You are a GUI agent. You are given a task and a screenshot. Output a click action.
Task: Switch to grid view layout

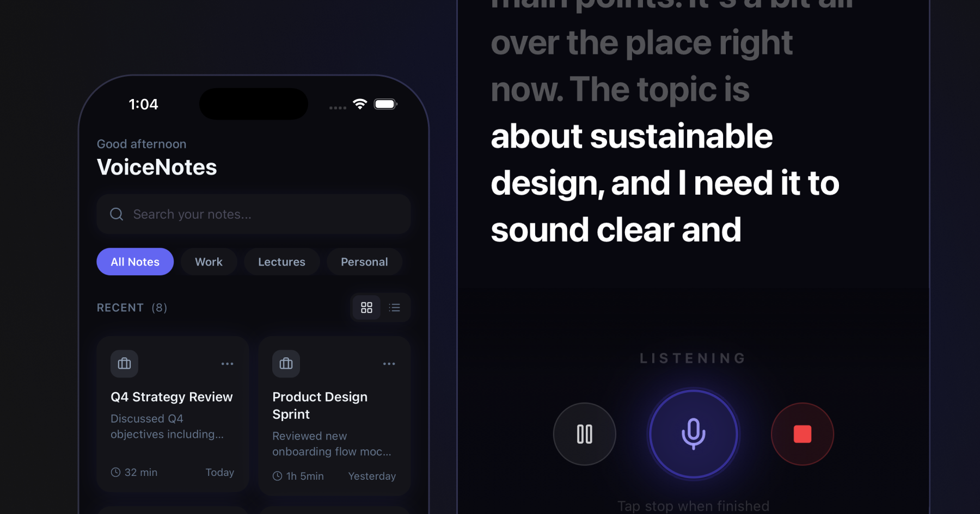tap(366, 308)
